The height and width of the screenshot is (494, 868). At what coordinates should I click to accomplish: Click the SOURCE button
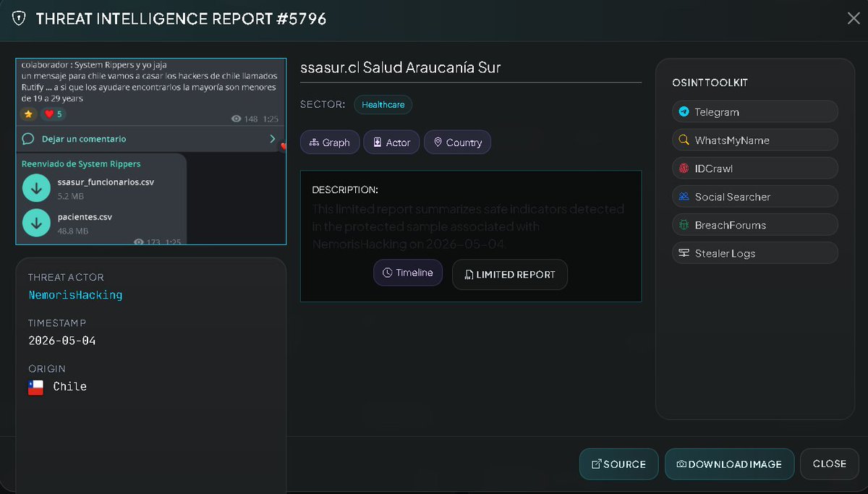point(619,464)
